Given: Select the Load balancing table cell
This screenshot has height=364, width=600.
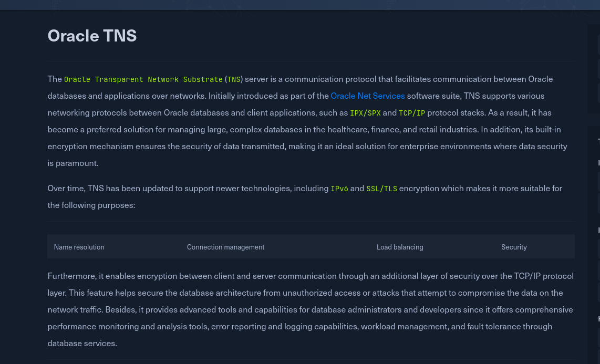Looking at the screenshot, I should 399,247.
